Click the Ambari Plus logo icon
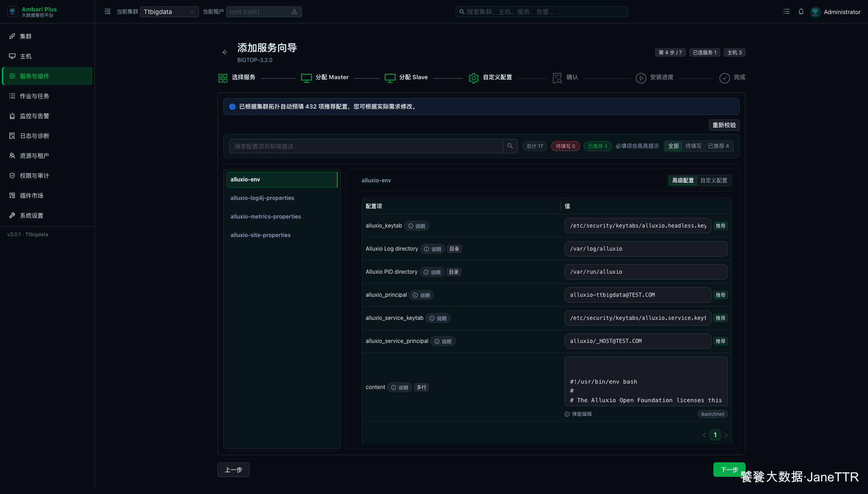This screenshot has width=868, height=494. [x=13, y=12]
